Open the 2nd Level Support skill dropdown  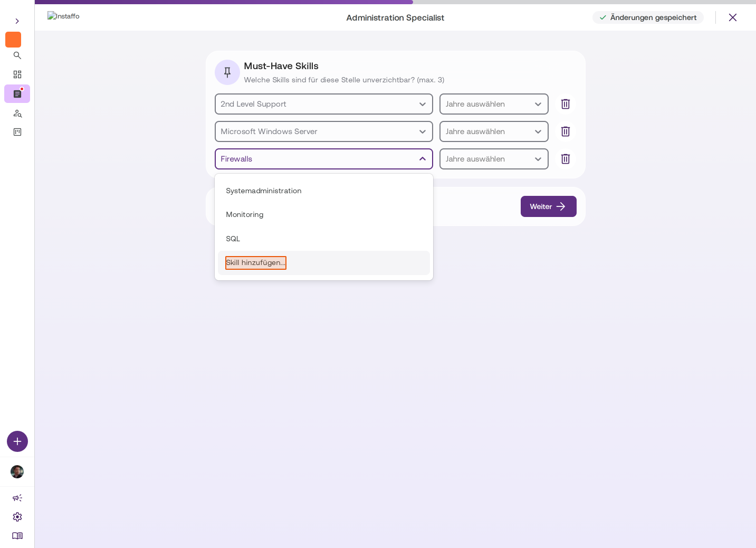[324, 104]
